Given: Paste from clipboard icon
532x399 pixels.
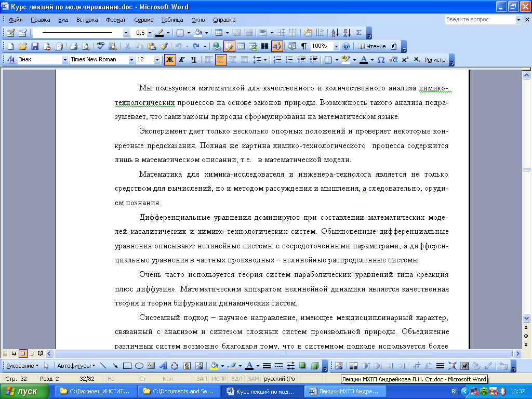Looking at the screenshot, I should point(151,46).
